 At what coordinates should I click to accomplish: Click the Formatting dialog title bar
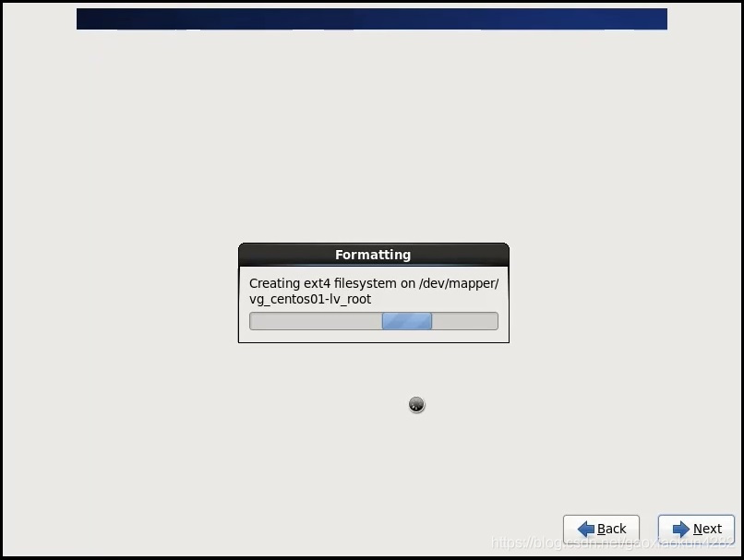click(374, 255)
